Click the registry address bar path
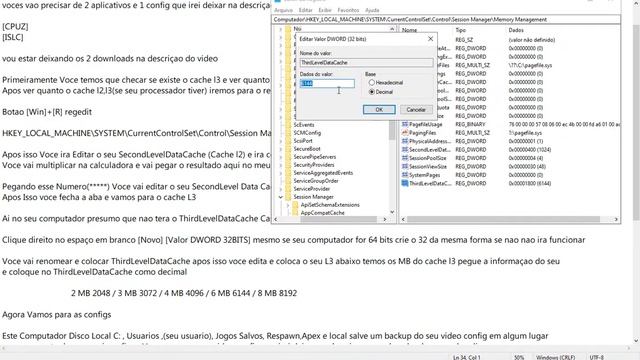 (x=446, y=20)
